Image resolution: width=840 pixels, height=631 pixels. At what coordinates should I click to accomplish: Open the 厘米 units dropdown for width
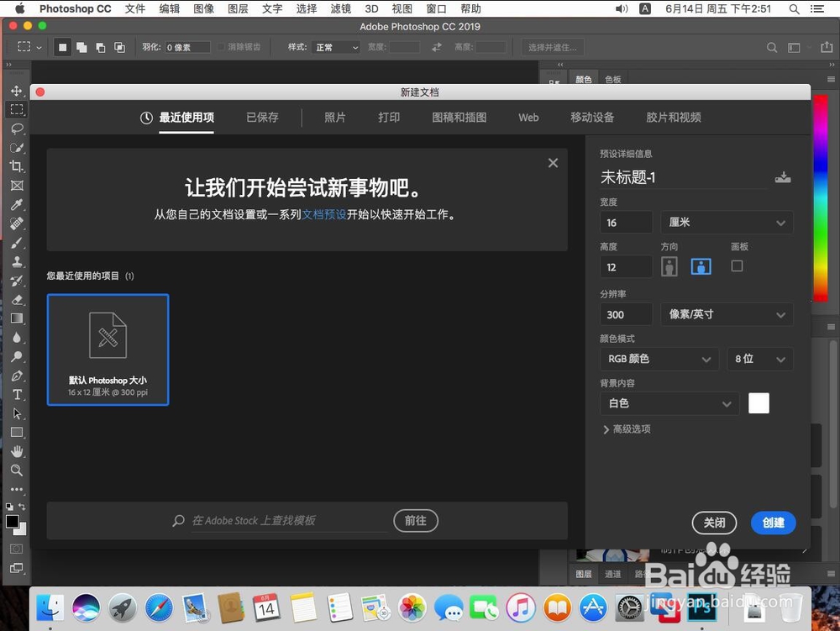click(x=727, y=222)
